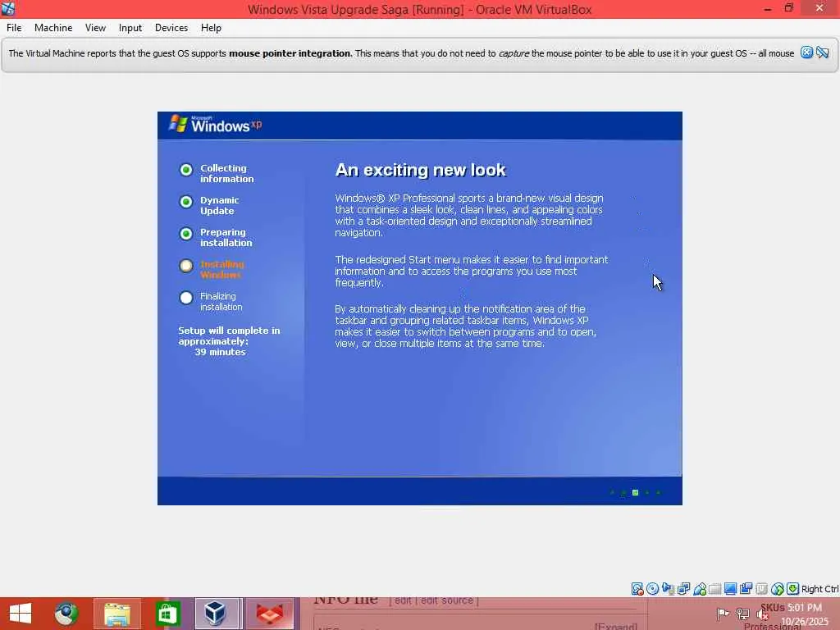Open the File menu
840x630 pixels.
(x=14, y=28)
